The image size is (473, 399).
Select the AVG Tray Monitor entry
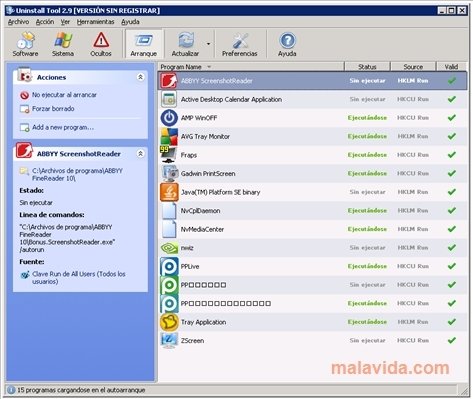click(313, 136)
